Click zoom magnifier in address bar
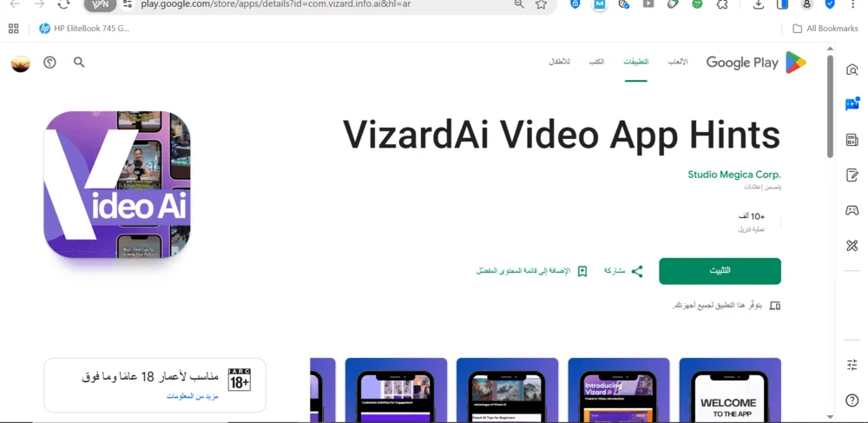Screen dimensions: 868x423 (x=519, y=4)
